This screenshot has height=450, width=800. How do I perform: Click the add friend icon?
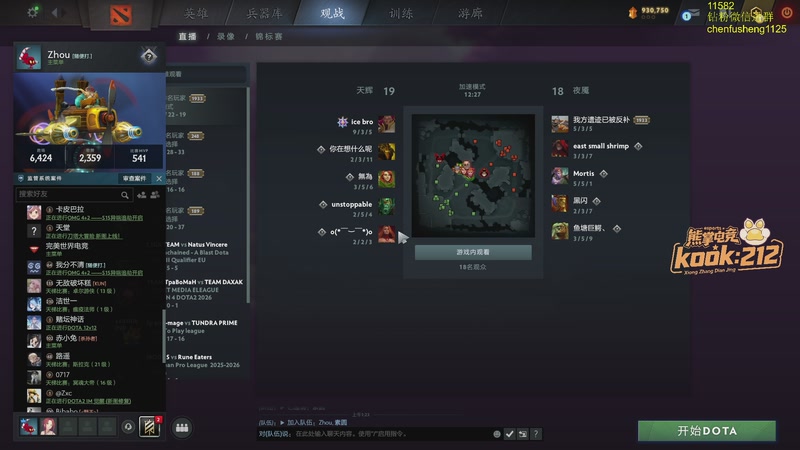(x=141, y=194)
